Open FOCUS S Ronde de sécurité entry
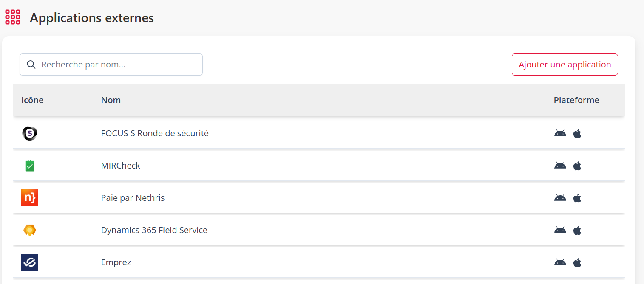Screen dimensions: 644x284 [155, 133]
